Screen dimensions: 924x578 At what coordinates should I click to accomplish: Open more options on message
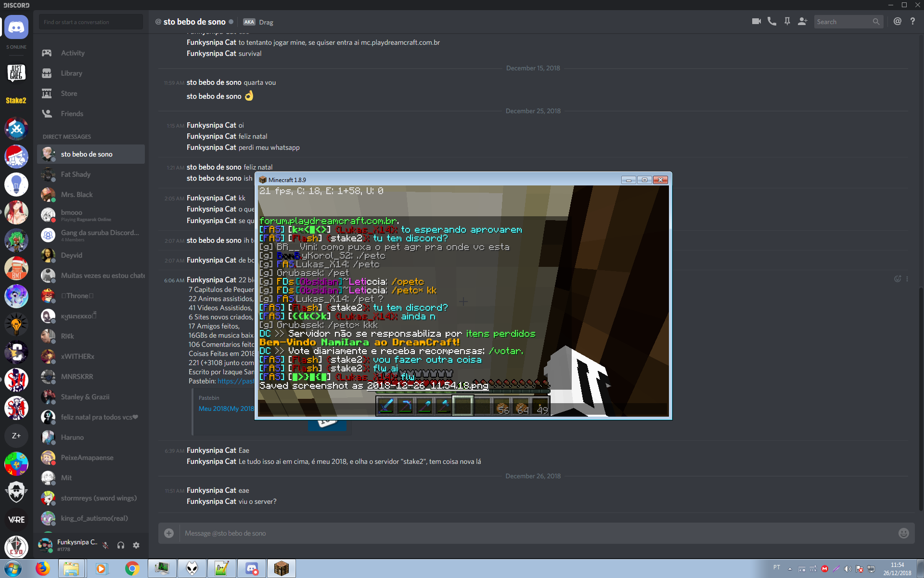click(907, 279)
